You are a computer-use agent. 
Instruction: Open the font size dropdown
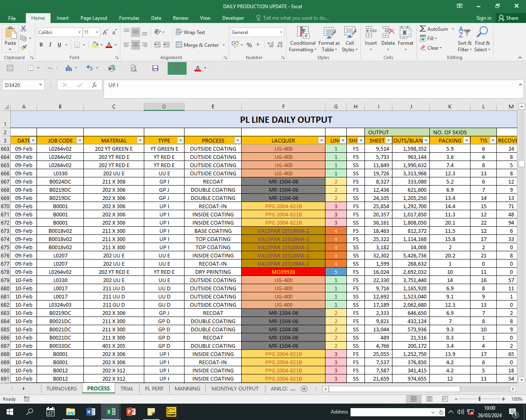97,32
